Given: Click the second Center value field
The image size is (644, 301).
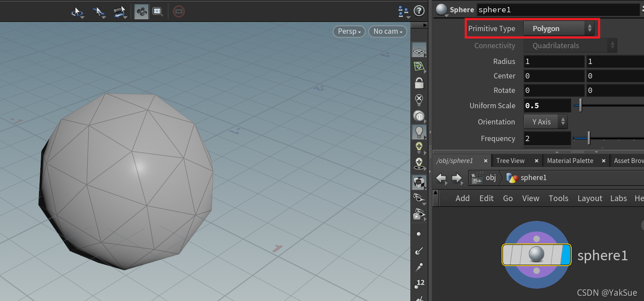Looking at the screenshot, I should [x=615, y=76].
